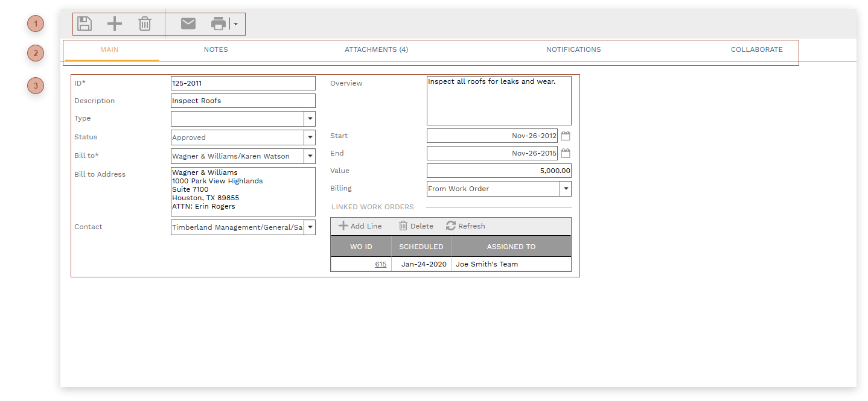Open work order 615
868x401 pixels.
[380, 264]
